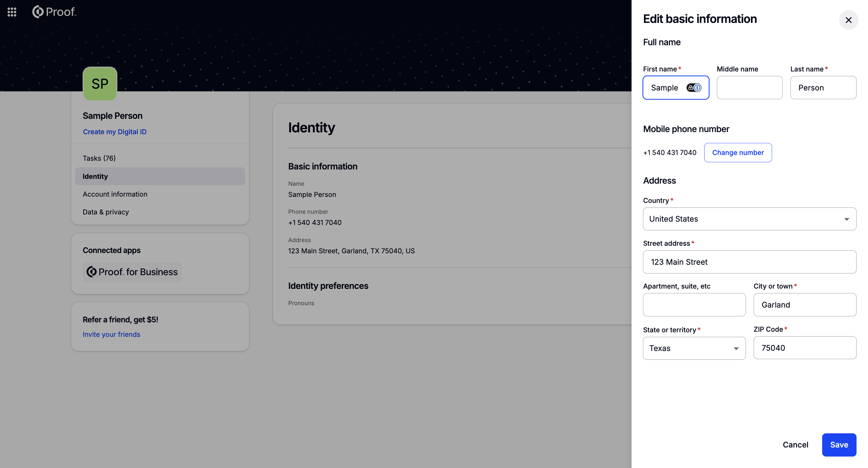Image resolution: width=868 pixels, height=468 pixels.
Task: Click the Last name field
Action: [x=823, y=88]
